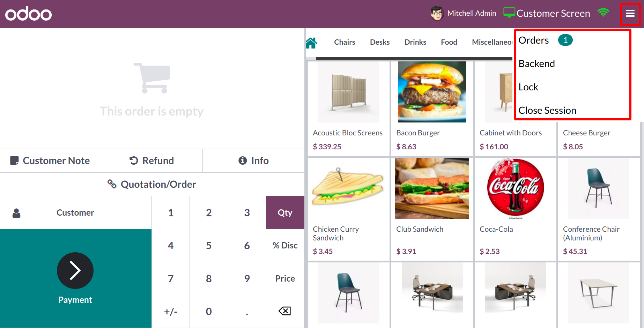Switch numpad to % Disc mode
Viewport: 644px width, 328px height.
[285, 245]
